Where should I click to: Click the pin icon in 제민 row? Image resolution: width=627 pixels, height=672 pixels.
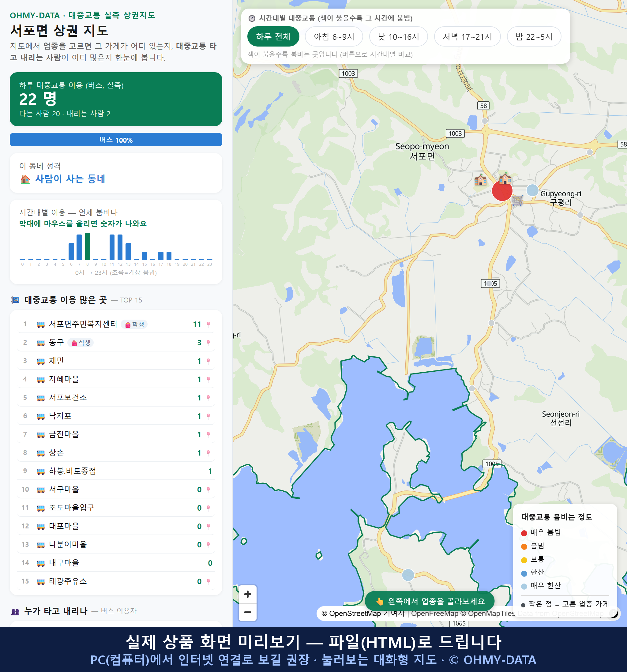click(208, 361)
